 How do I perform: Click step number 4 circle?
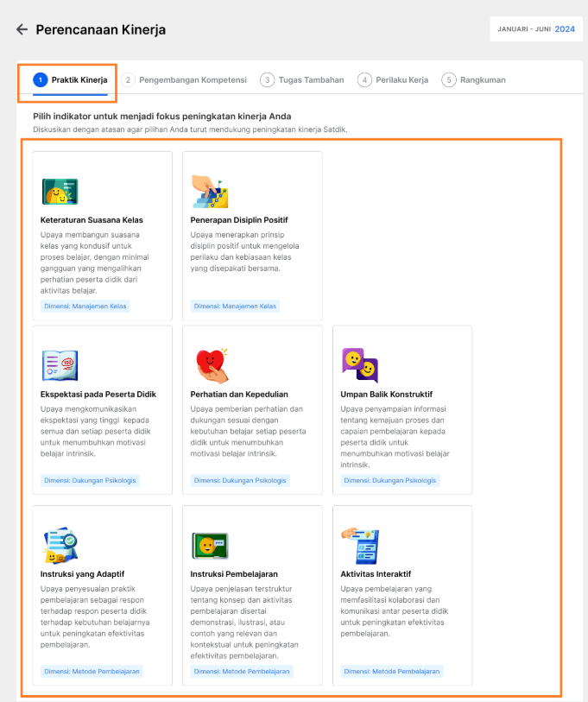(364, 80)
